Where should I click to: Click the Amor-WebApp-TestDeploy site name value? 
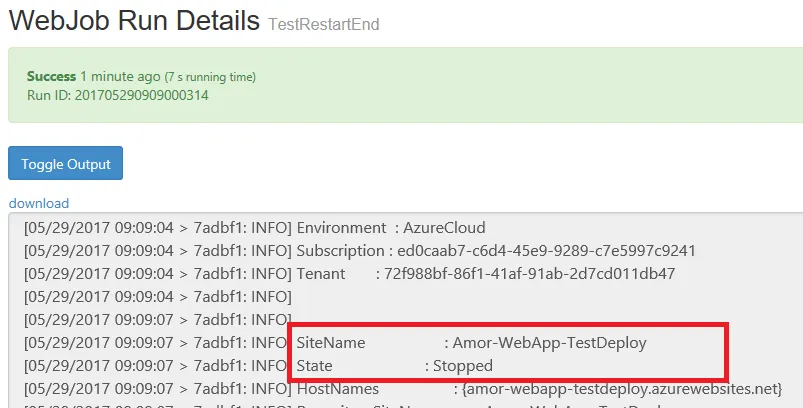click(x=549, y=343)
